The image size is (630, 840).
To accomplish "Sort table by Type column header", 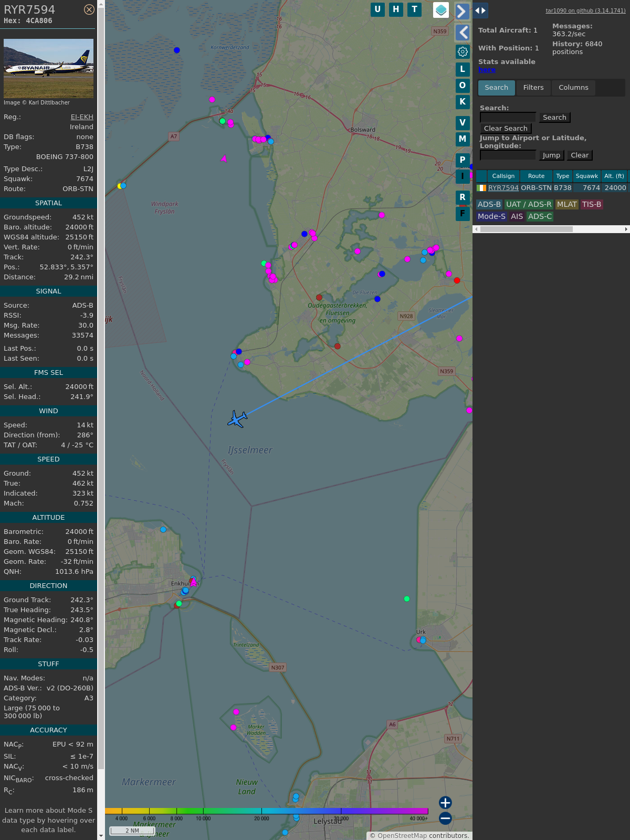I will [563, 176].
